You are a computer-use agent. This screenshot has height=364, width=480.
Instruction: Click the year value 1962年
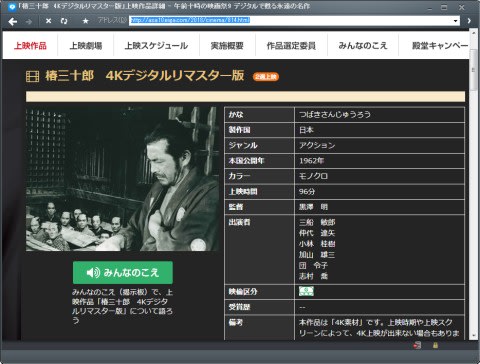pyautogui.click(x=311, y=161)
